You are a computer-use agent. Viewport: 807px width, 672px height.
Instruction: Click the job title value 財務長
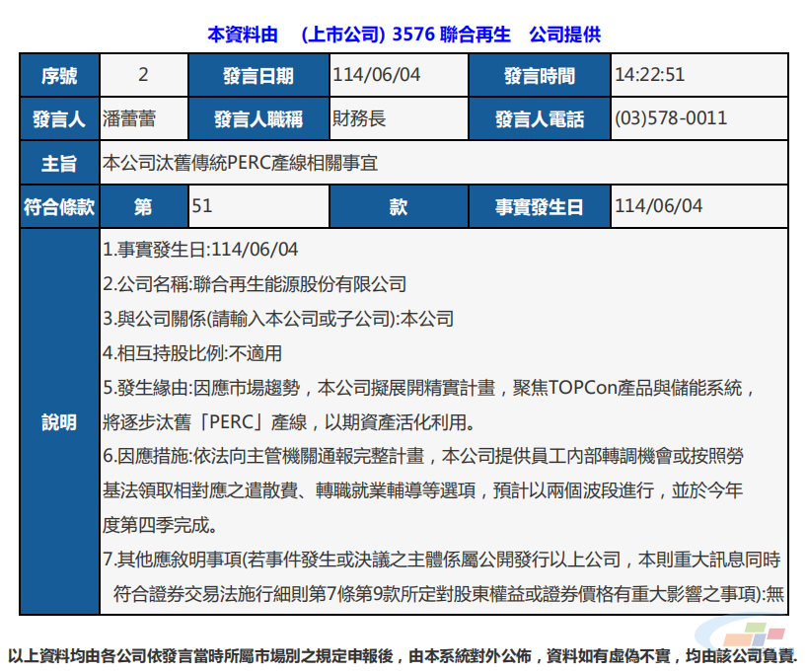(359, 118)
